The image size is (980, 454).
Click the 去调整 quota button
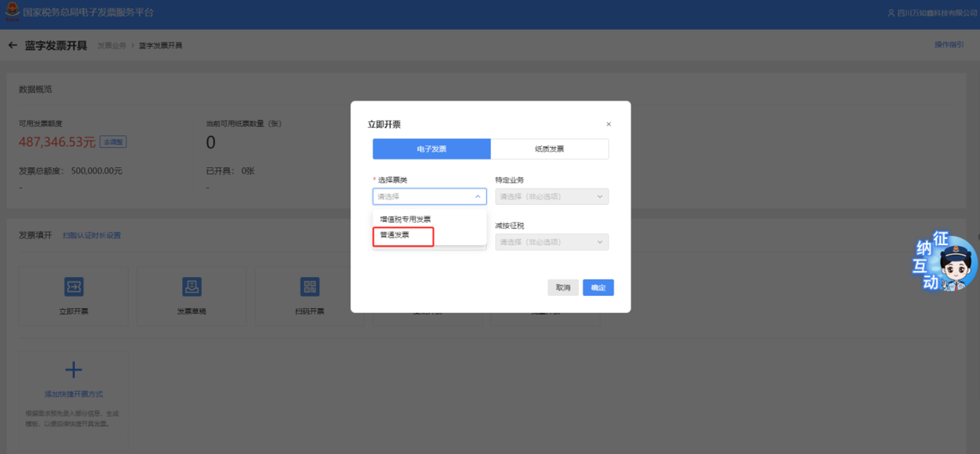[x=113, y=142]
